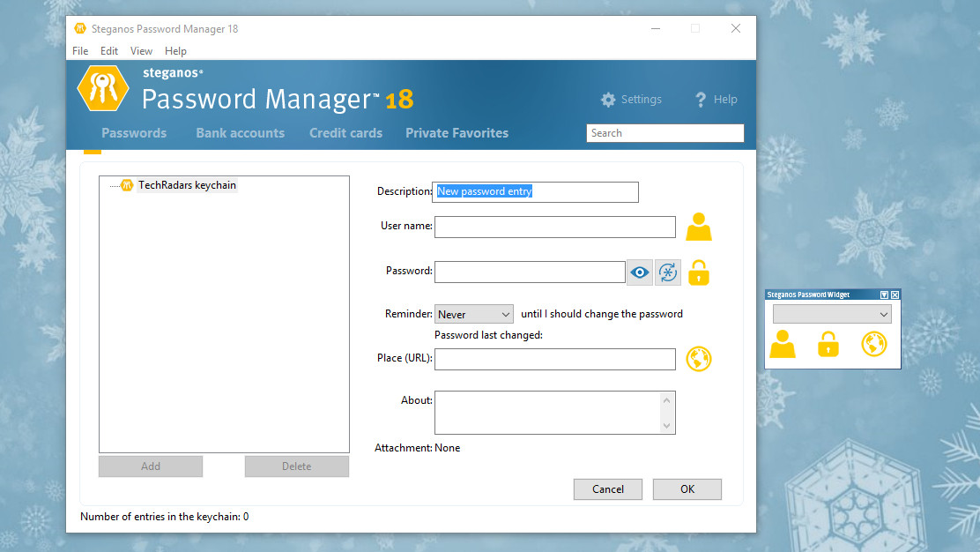The image size is (980, 552).
Task: Click the About box scroll down arrow
Action: 667,426
